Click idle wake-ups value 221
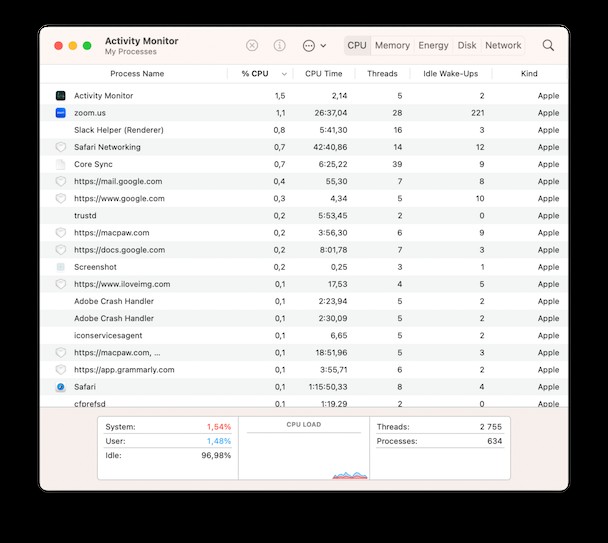Screen dimensions: 608x543 click(478, 113)
